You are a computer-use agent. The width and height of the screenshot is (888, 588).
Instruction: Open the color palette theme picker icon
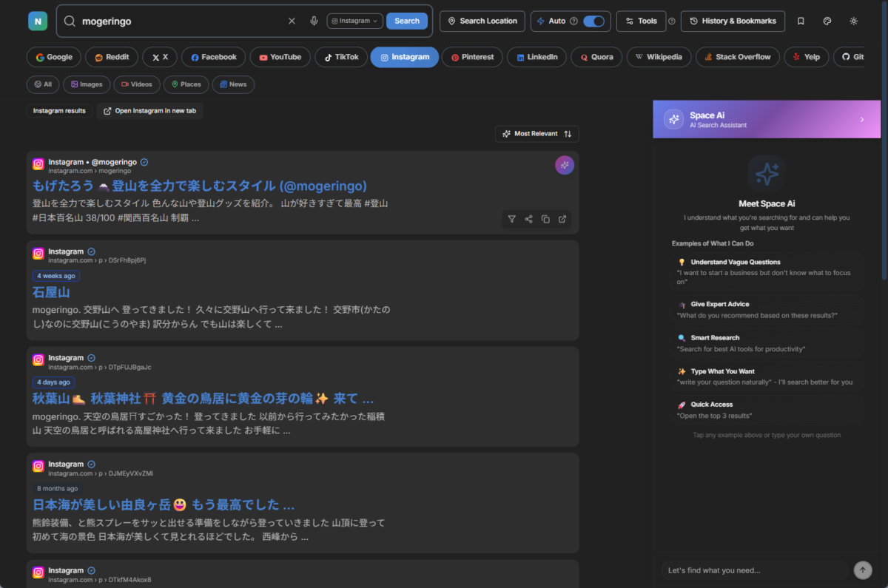827,21
